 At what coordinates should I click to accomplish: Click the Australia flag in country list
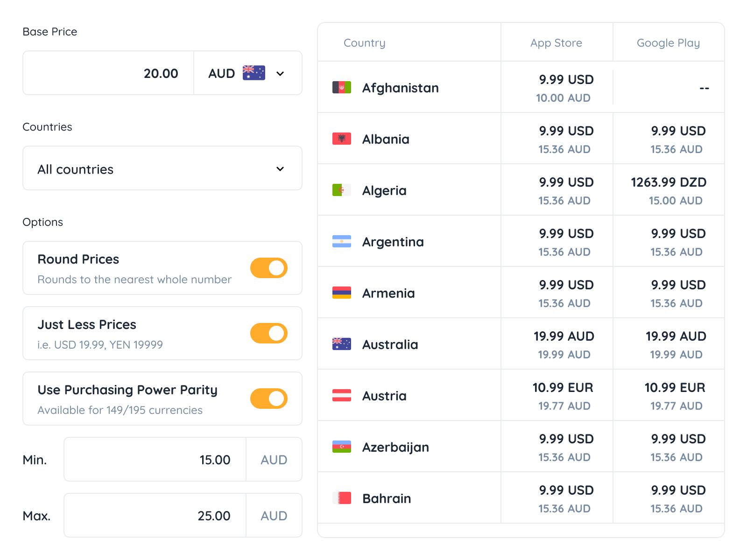coord(341,344)
